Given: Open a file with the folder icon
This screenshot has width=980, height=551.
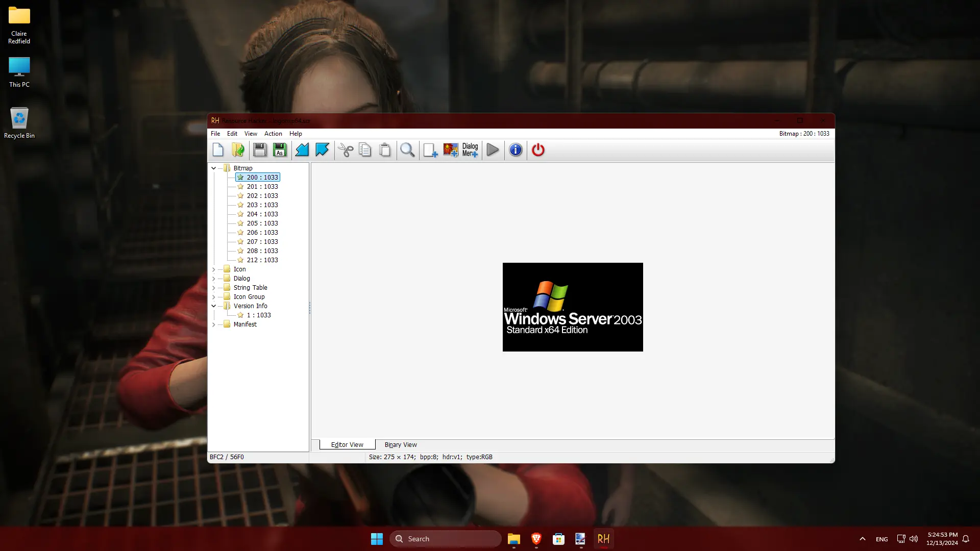Looking at the screenshot, I should [x=238, y=150].
